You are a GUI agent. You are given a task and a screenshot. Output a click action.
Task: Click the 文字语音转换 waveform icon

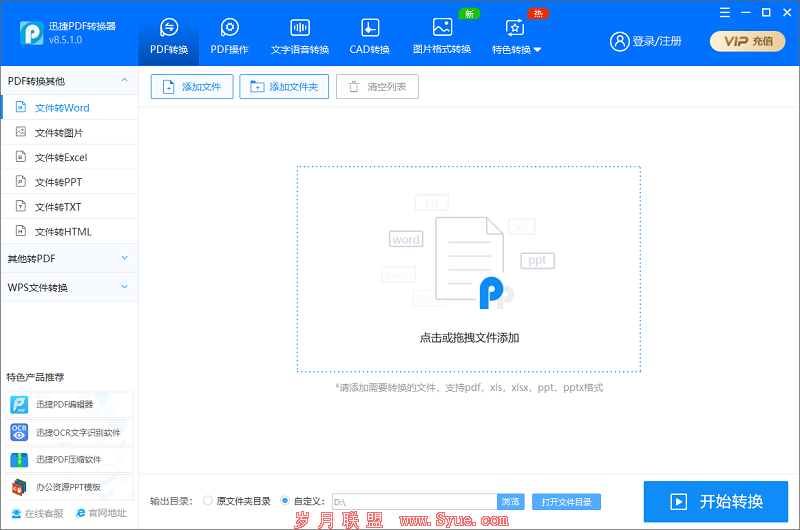pos(300,28)
